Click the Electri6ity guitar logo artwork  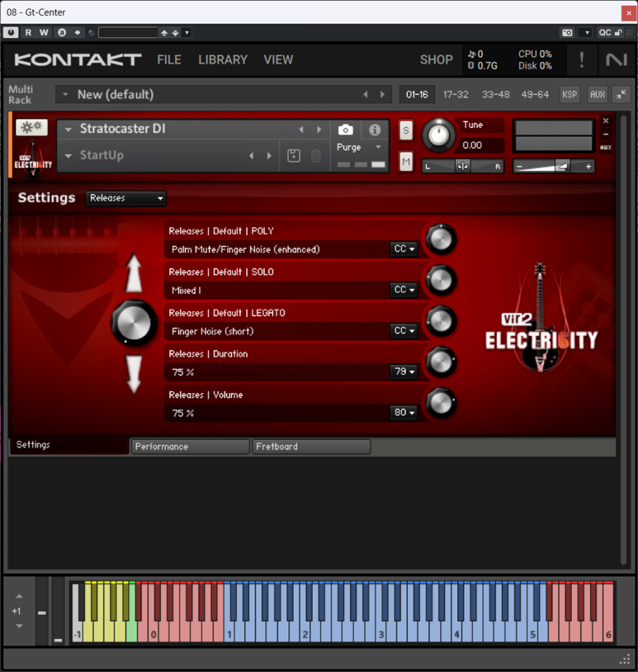[541, 315]
